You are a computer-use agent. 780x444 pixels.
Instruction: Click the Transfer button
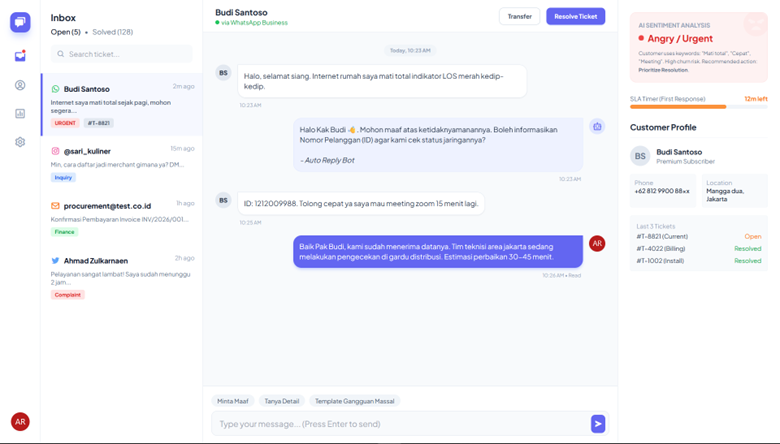[x=519, y=16]
